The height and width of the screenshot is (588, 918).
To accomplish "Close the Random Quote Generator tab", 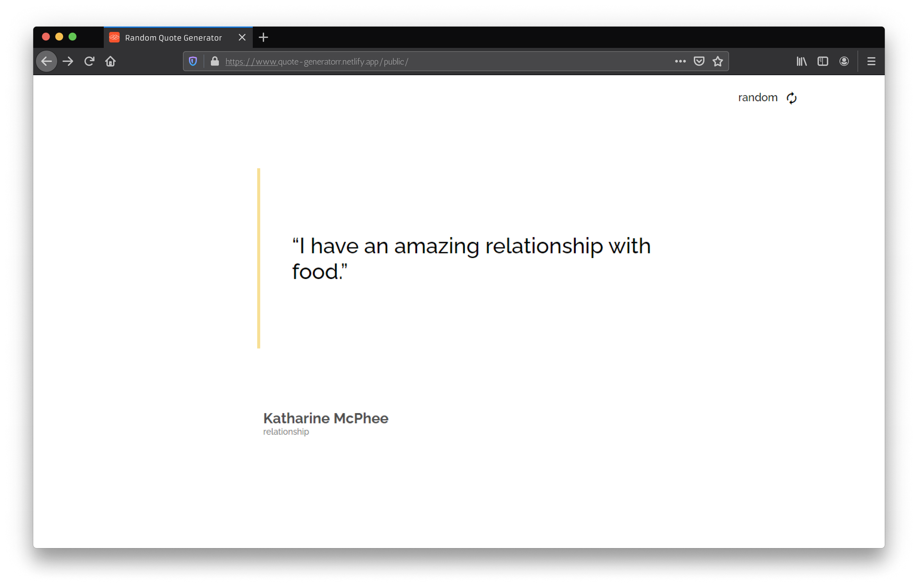I will click(242, 38).
